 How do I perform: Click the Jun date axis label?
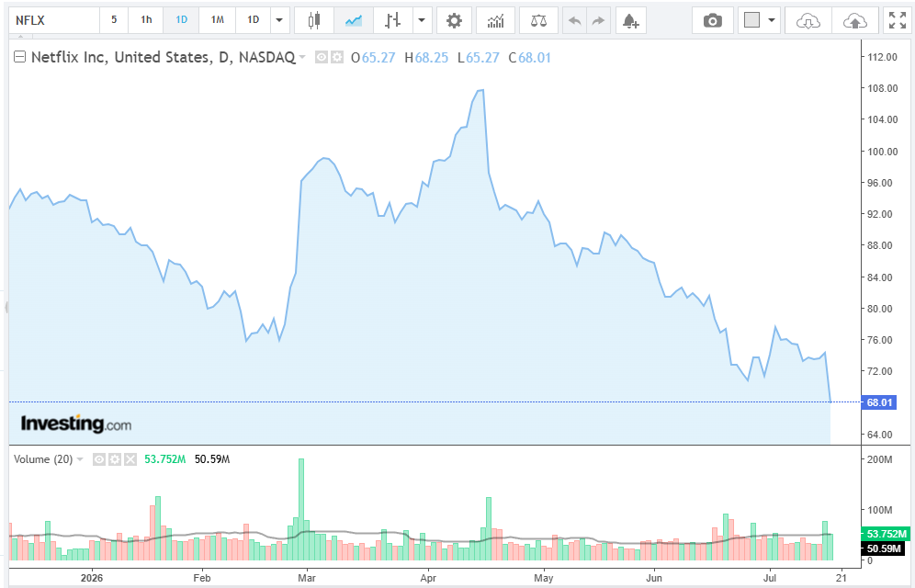coord(654,578)
